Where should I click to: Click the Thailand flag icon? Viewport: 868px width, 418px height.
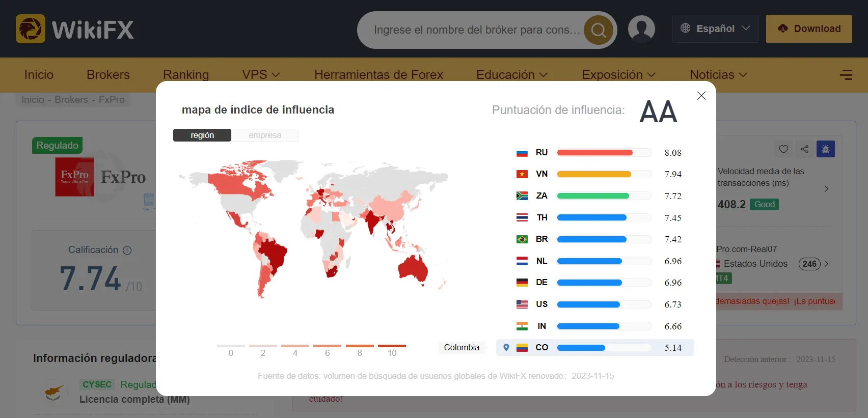[522, 218]
